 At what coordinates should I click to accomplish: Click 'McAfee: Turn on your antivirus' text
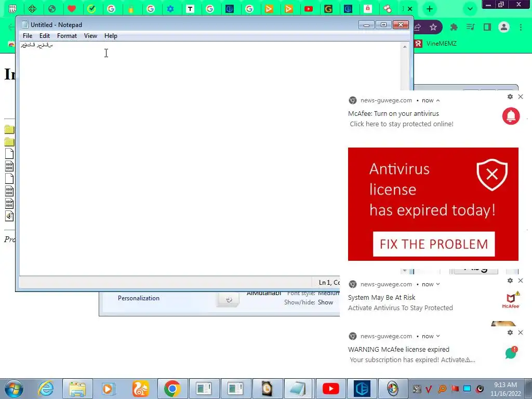pyautogui.click(x=394, y=113)
